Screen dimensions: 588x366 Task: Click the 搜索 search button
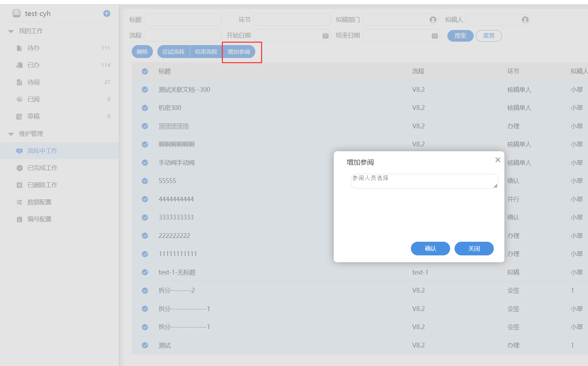460,36
